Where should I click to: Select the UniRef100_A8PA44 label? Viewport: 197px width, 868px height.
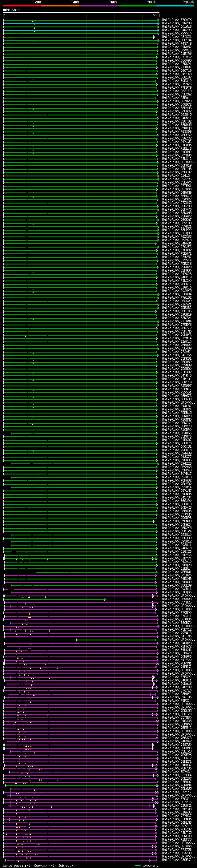(177, 98)
